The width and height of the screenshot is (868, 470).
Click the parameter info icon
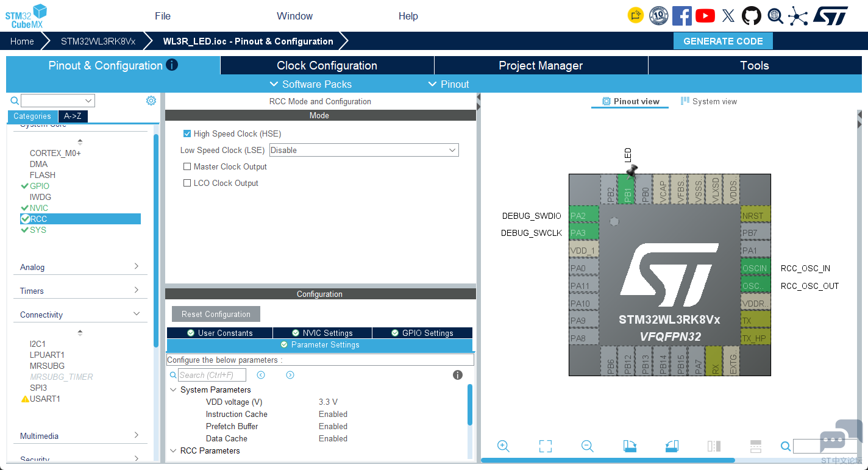tap(458, 375)
